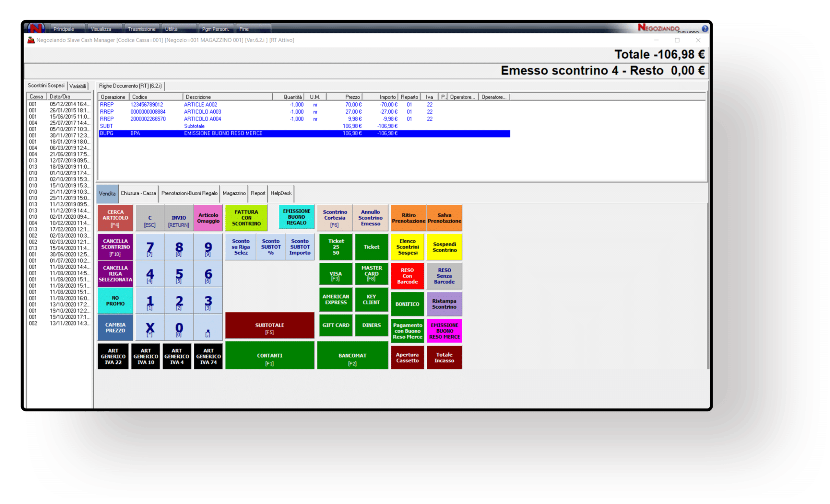Open the Magazzino tab
The width and height of the screenshot is (830, 504).
point(234,193)
